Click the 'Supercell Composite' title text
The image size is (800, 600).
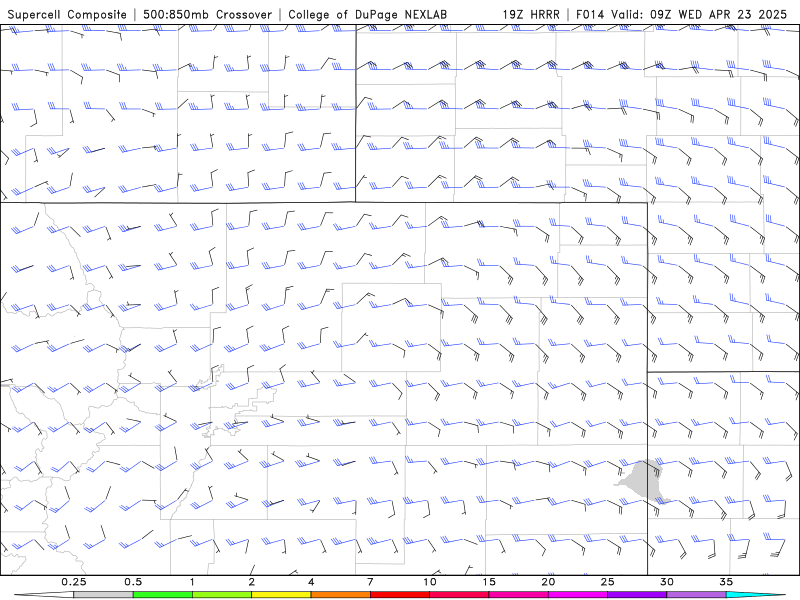pyautogui.click(x=67, y=15)
